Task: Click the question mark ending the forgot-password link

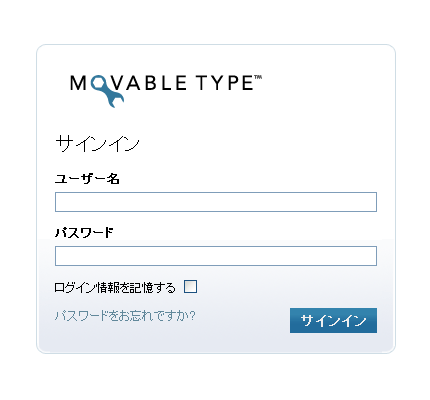Action: coord(192,315)
